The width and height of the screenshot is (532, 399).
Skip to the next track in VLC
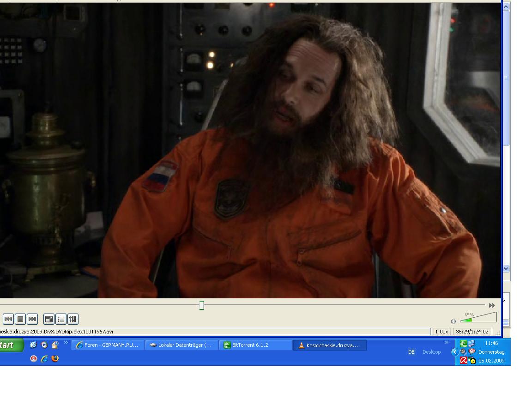(32, 319)
